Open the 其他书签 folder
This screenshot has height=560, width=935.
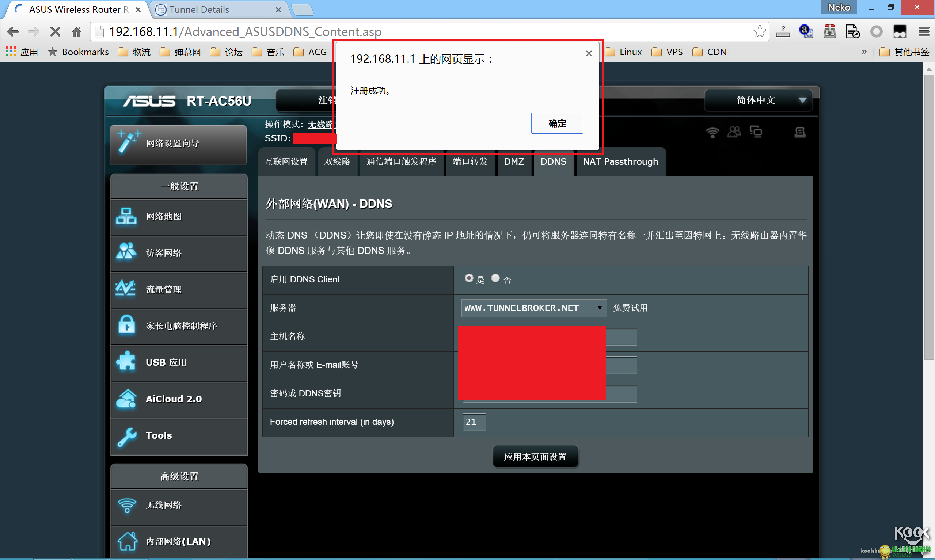coord(904,52)
